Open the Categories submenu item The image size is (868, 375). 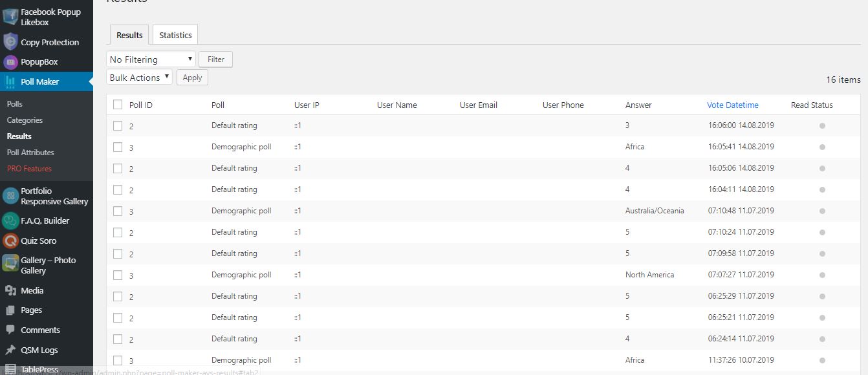click(x=25, y=120)
